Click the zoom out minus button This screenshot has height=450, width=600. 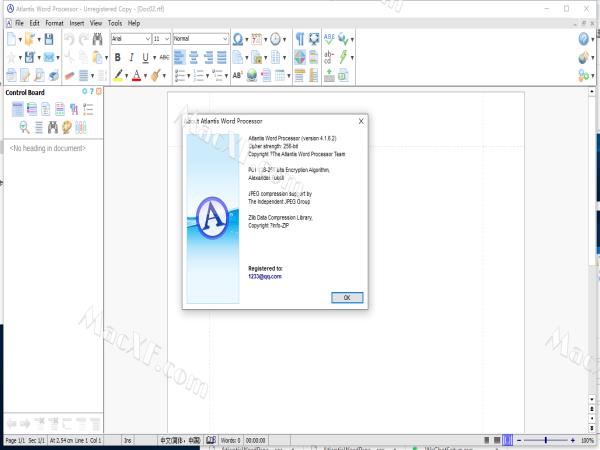(x=519, y=440)
